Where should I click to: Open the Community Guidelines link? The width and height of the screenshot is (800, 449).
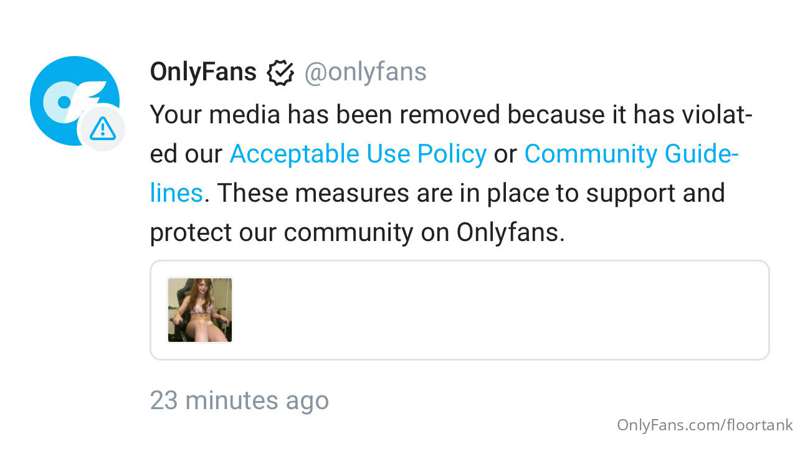click(631, 154)
